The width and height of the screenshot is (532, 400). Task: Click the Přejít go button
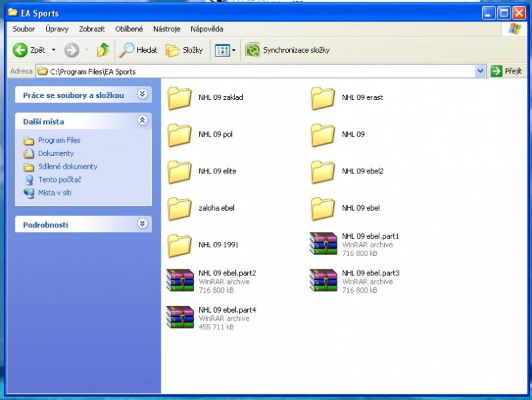point(506,71)
